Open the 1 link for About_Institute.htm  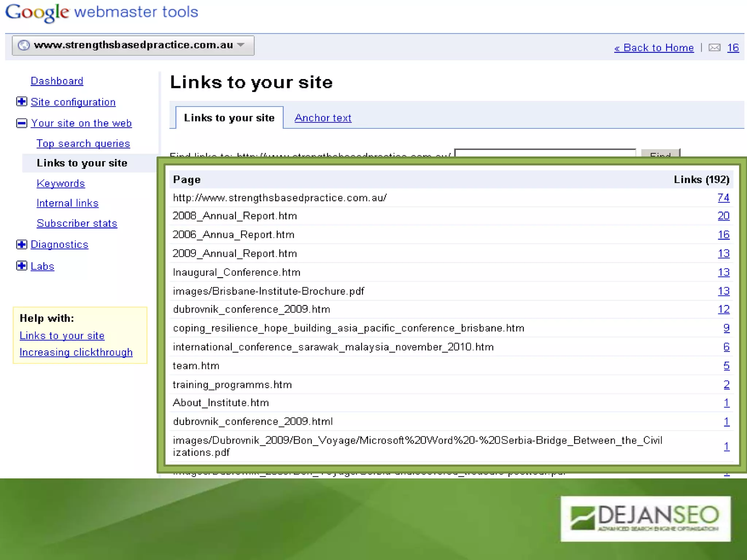[x=727, y=402]
